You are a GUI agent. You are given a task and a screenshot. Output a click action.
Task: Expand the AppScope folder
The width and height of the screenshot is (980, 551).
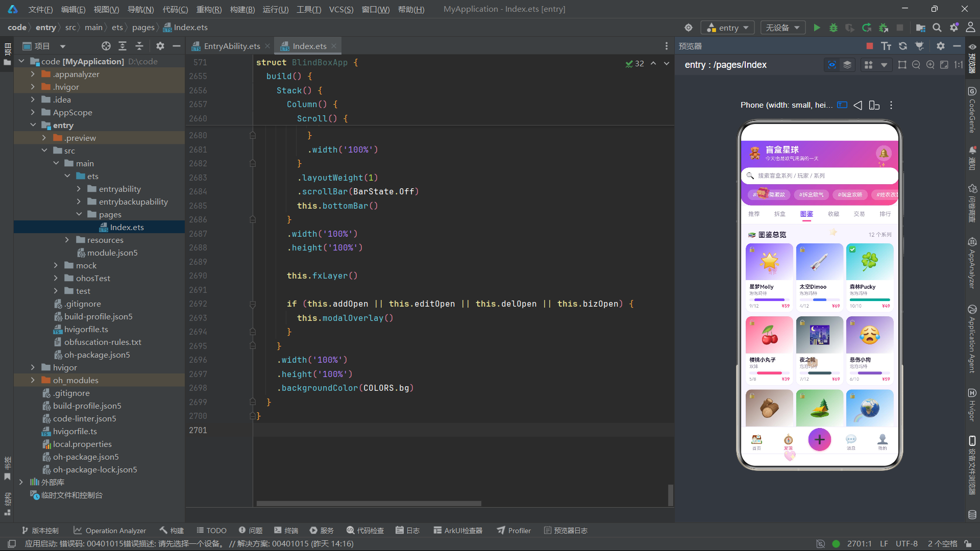point(33,112)
